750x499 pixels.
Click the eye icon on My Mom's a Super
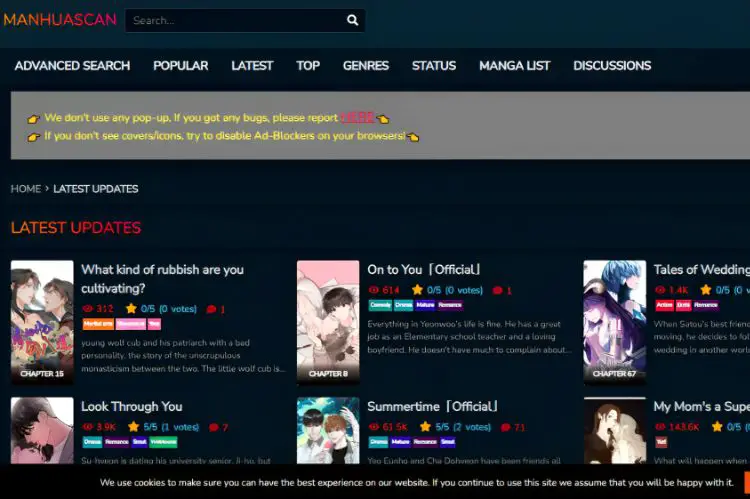(x=660, y=427)
